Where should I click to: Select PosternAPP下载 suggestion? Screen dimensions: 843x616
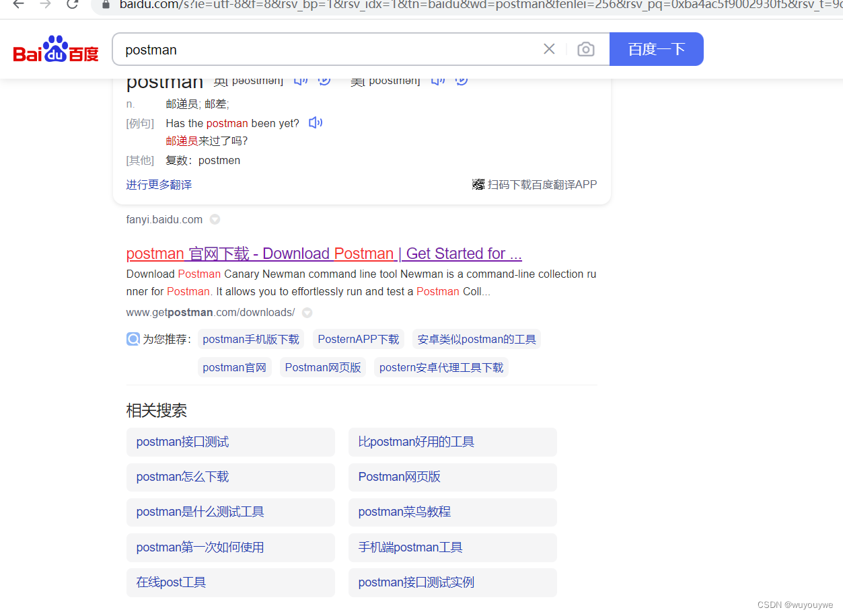tap(359, 339)
